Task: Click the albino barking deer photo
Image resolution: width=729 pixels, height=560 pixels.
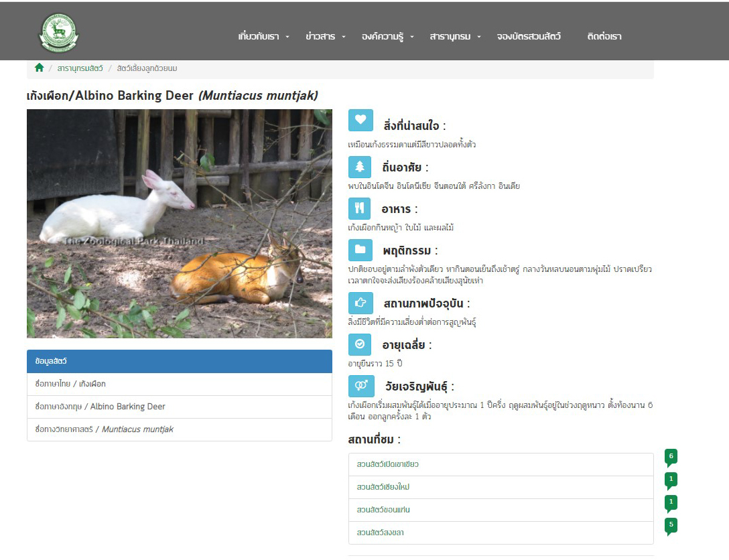Action: click(179, 223)
